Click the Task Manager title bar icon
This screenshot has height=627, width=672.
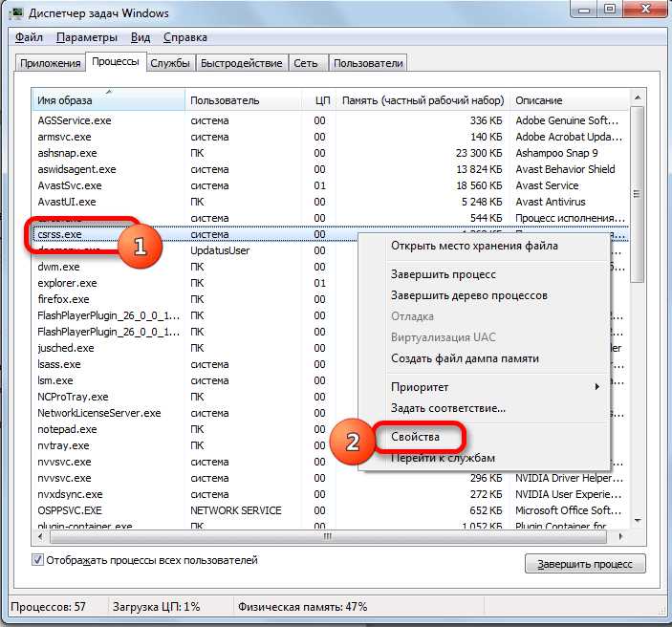click(x=16, y=13)
